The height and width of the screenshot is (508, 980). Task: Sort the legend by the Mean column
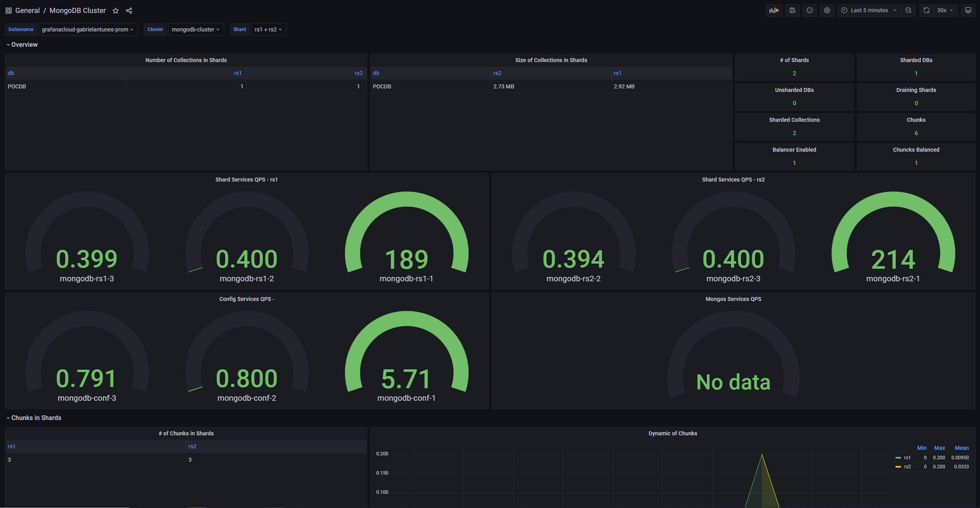(x=962, y=448)
